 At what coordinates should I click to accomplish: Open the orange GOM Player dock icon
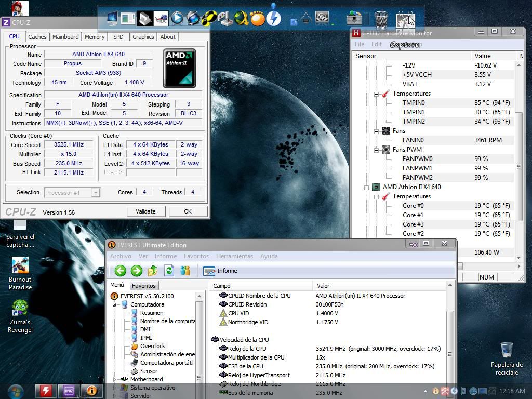point(258,19)
